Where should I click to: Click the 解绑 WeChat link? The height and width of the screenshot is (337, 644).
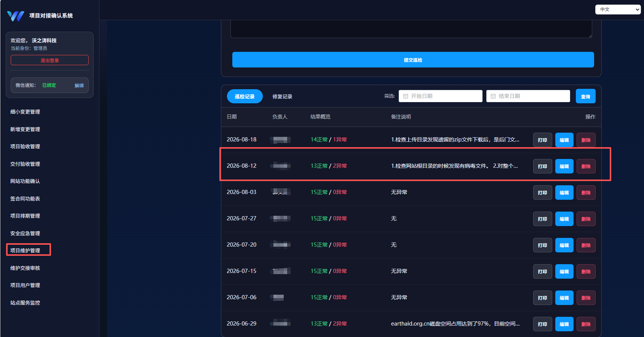(x=79, y=85)
